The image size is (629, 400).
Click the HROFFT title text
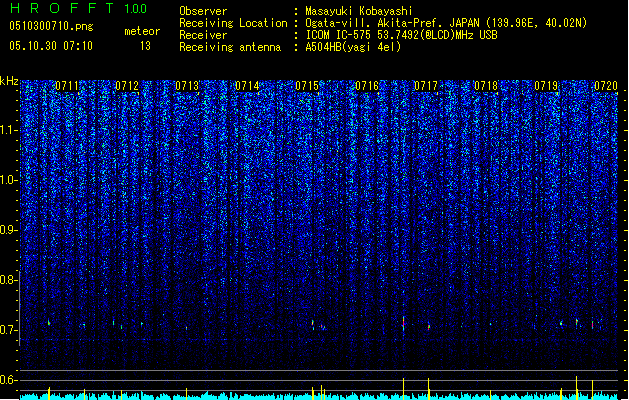pos(63,8)
